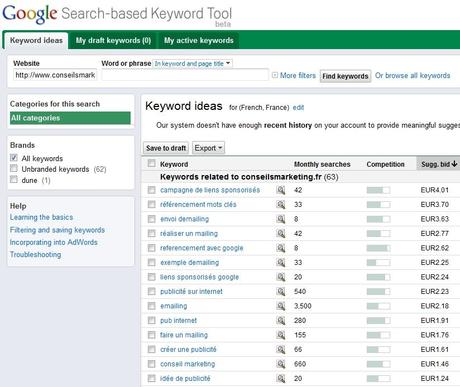Click the 3,500 monthly searches value
Screen dimensions: 460x387
coord(303,306)
